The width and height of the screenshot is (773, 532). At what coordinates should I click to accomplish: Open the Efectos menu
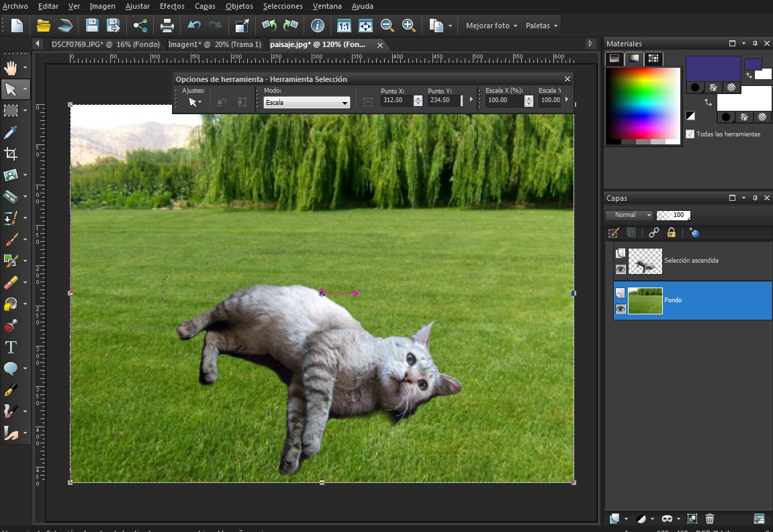tap(172, 6)
